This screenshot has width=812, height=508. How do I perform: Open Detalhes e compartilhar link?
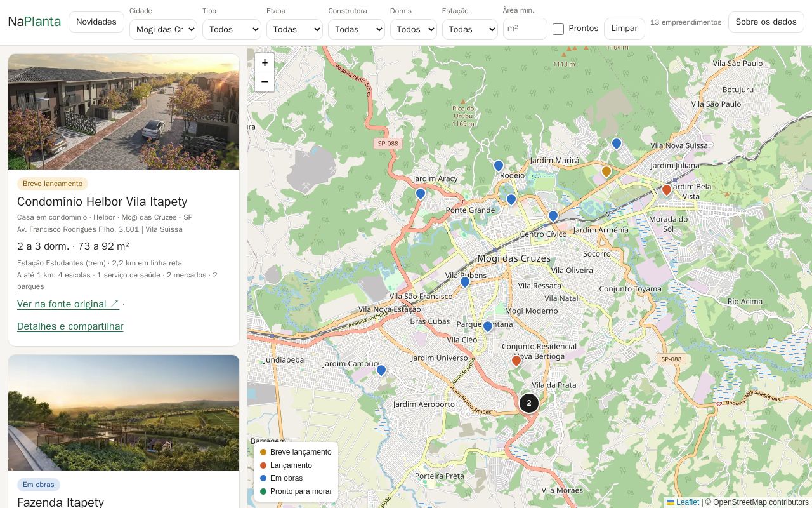point(70,326)
